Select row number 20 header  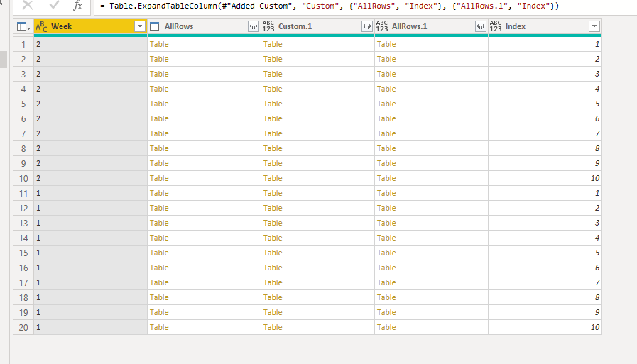coord(23,327)
